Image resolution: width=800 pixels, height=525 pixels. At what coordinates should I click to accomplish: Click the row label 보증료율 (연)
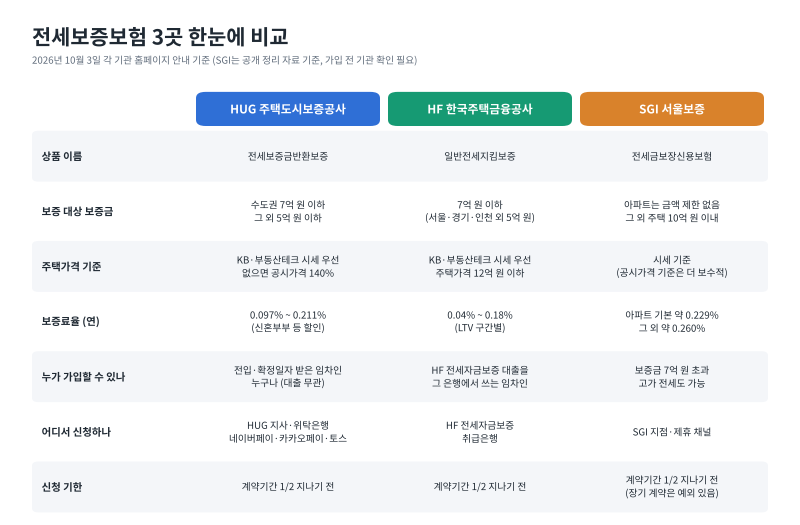tap(70, 321)
